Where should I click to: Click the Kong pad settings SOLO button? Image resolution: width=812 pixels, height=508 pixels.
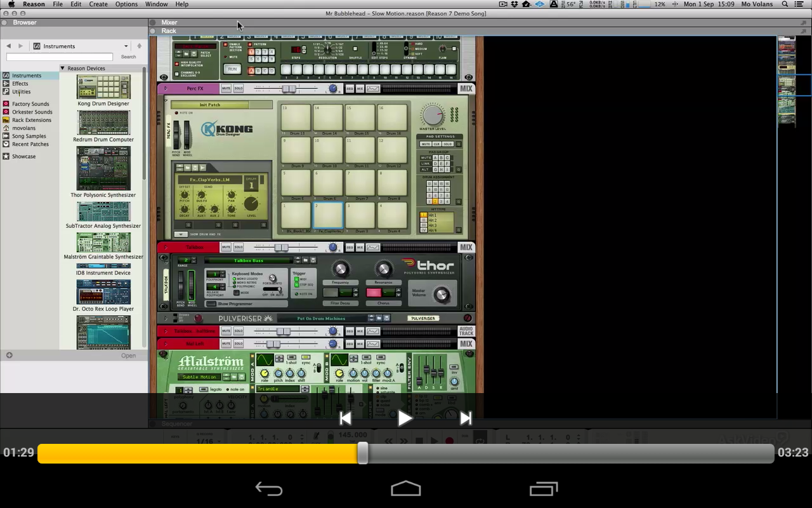(x=447, y=144)
